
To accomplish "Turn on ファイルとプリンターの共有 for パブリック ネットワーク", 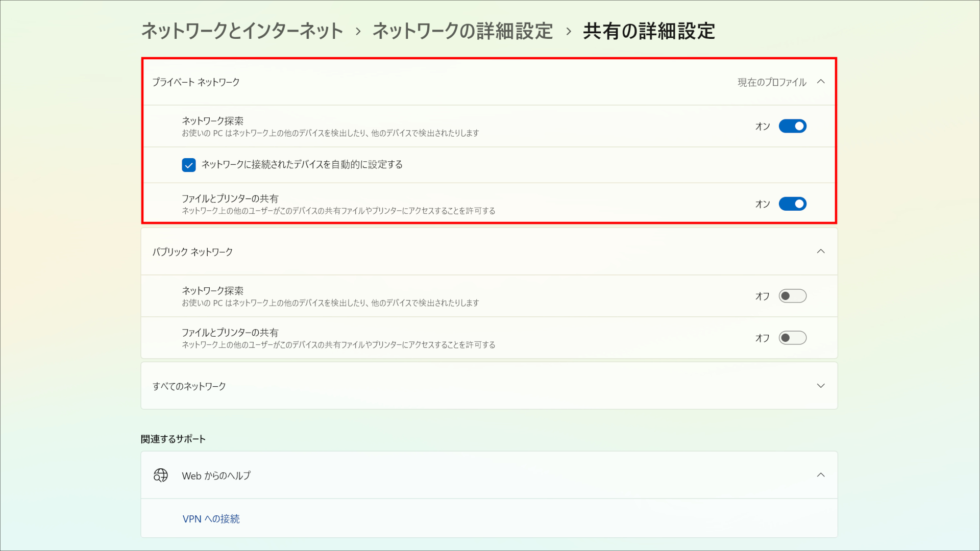I will (x=792, y=338).
